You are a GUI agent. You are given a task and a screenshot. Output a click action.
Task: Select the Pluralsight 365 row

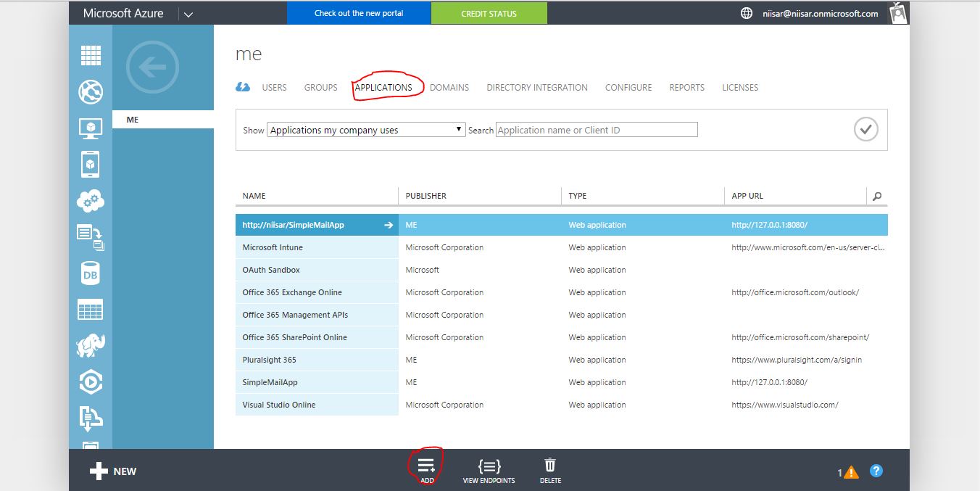click(562, 360)
